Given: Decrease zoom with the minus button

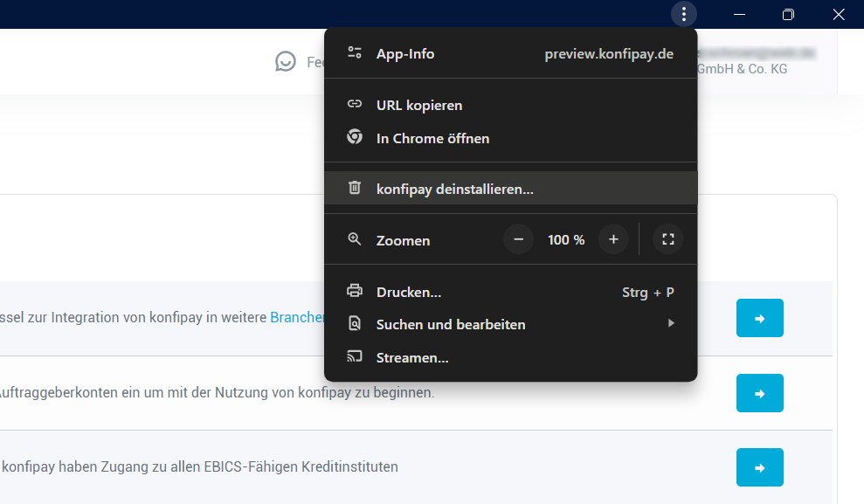Looking at the screenshot, I should [519, 239].
